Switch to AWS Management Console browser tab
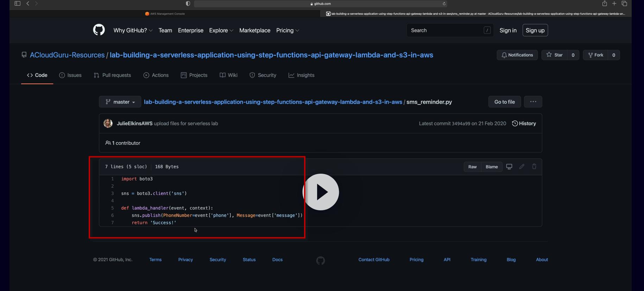The width and height of the screenshot is (644, 291). point(165,14)
